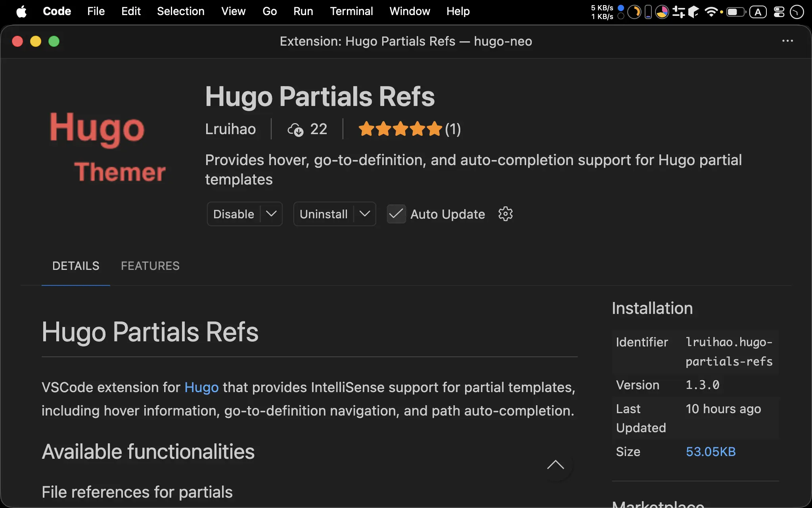Viewport: 812px width, 508px height.
Task: Click the clock icon in menu bar
Action: (x=796, y=12)
